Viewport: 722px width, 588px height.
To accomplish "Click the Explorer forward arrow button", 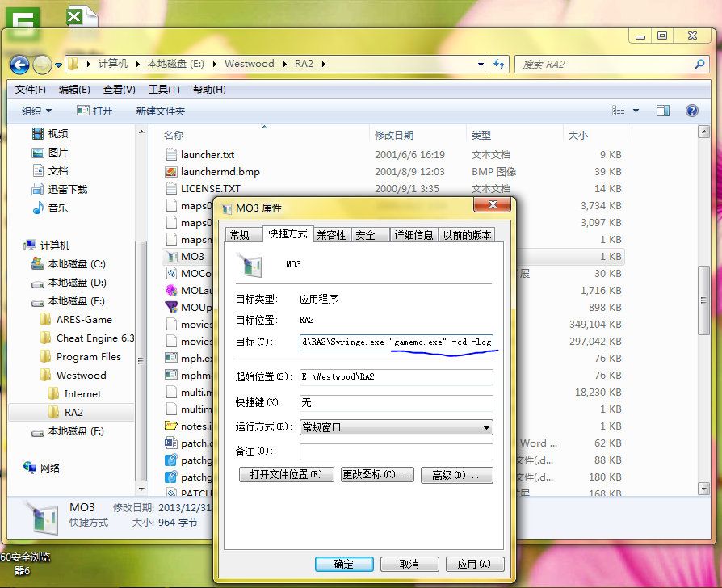I will [x=42, y=65].
